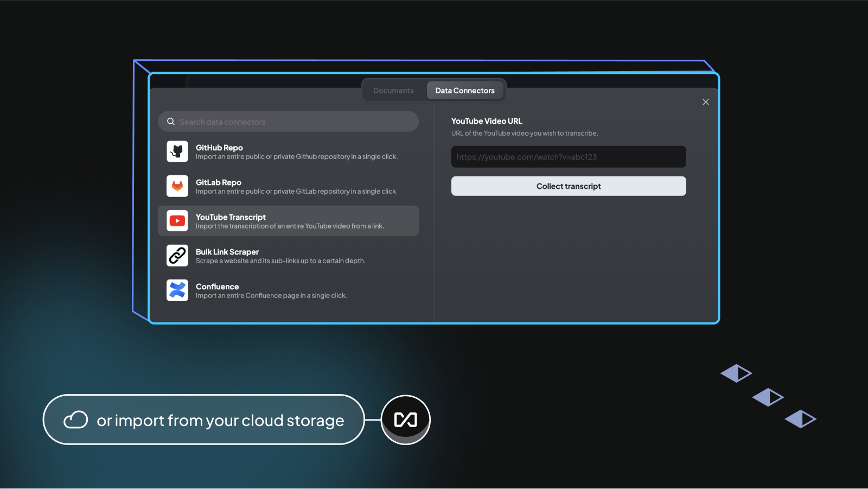868x489 pixels.
Task: Select the GitHub Repo connector title
Action: [x=219, y=148]
